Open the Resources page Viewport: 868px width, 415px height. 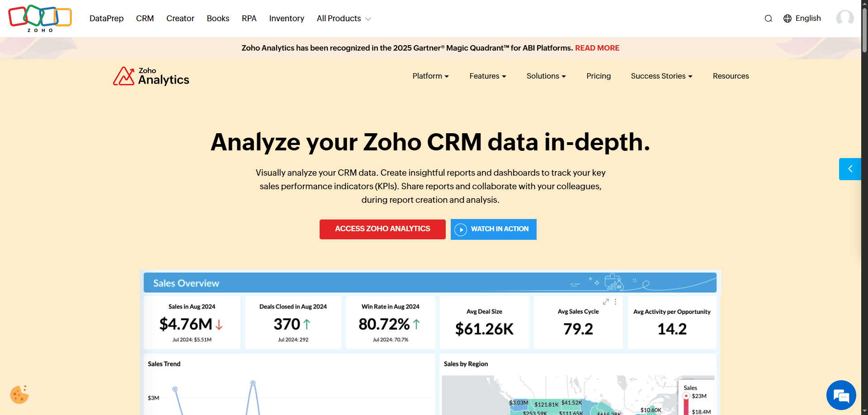[x=731, y=76]
